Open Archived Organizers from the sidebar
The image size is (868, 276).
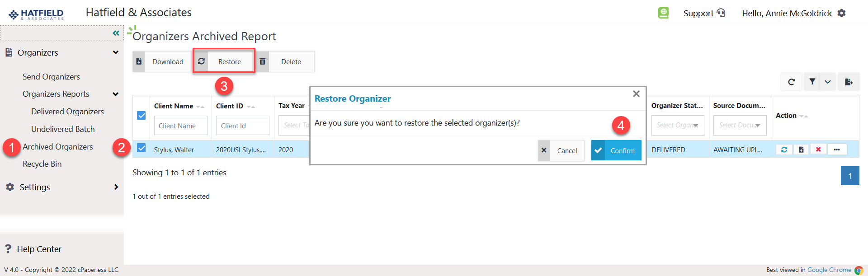tap(58, 146)
